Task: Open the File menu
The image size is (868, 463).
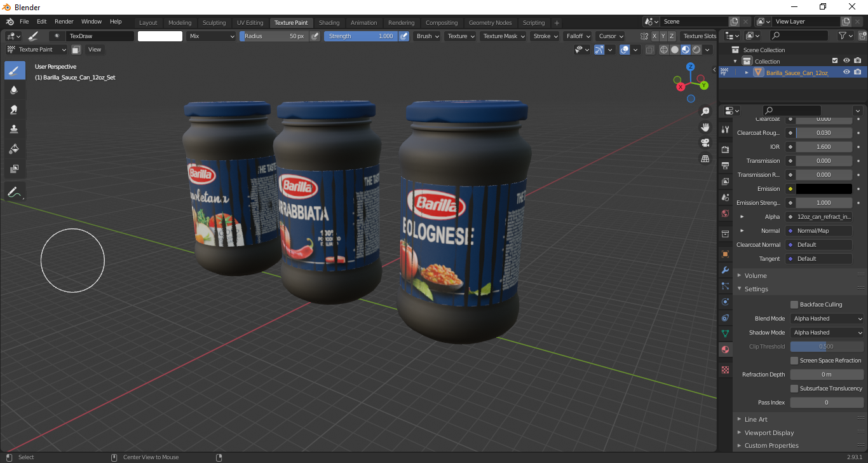Action: click(x=24, y=22)
